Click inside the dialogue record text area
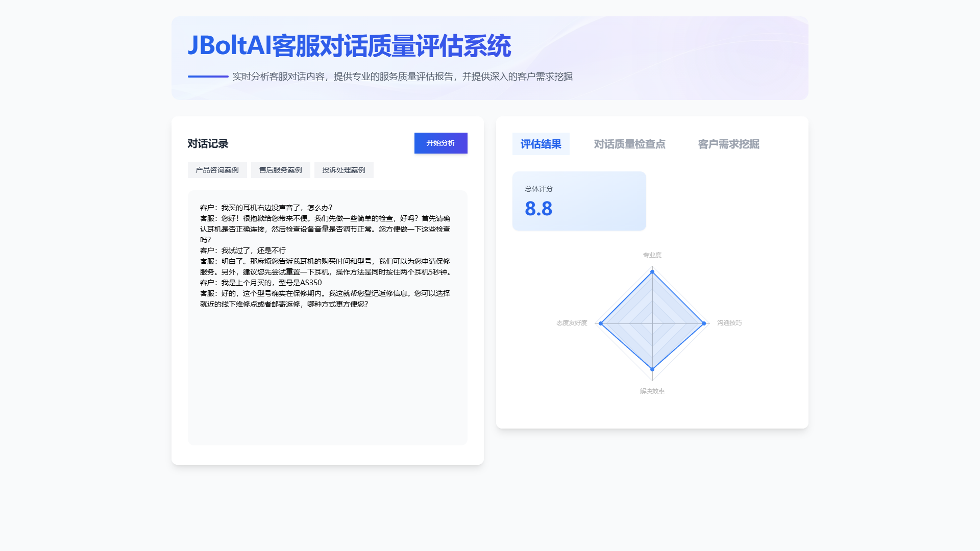 pyautogui.click(x=327, y=318)
